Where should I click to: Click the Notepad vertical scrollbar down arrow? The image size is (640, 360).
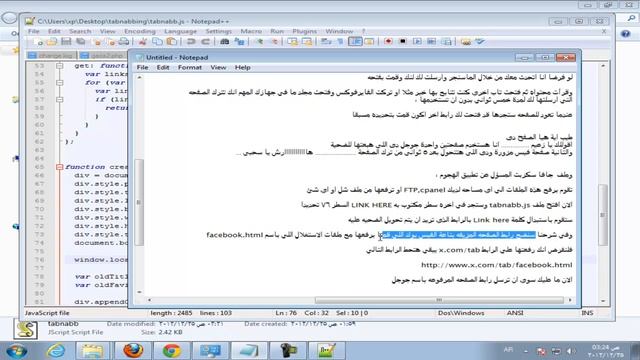[x=139, y=292]
